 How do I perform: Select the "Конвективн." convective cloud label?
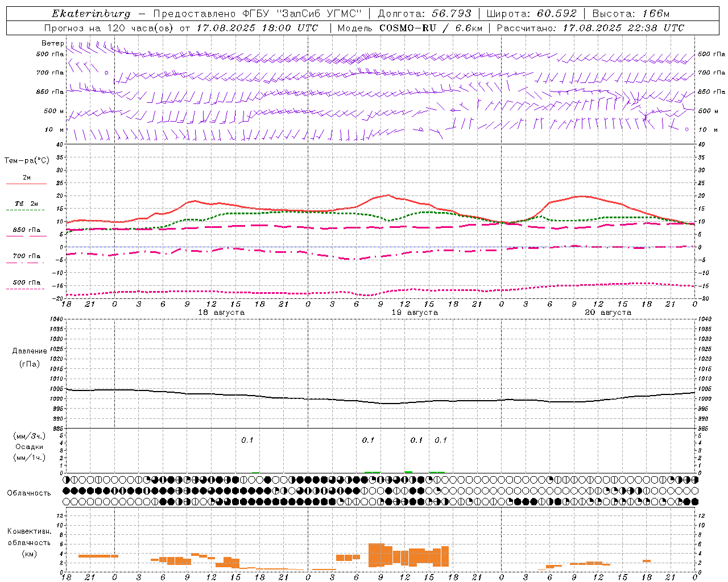tap(30, 531)
